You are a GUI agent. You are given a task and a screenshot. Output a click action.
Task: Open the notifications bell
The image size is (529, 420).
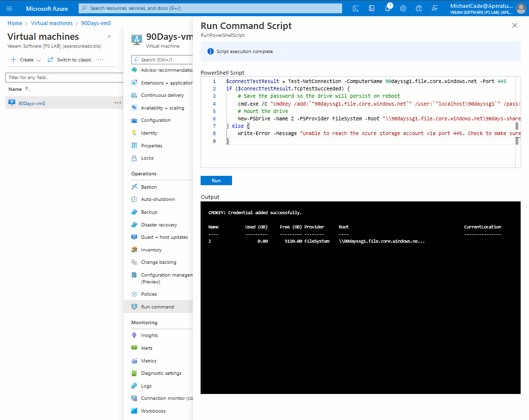pos(387,8)
